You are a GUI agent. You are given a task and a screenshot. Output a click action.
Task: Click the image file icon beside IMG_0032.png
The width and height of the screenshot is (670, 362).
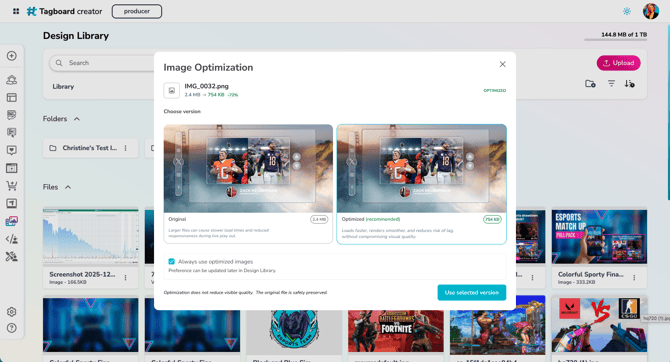pos(171,90)
